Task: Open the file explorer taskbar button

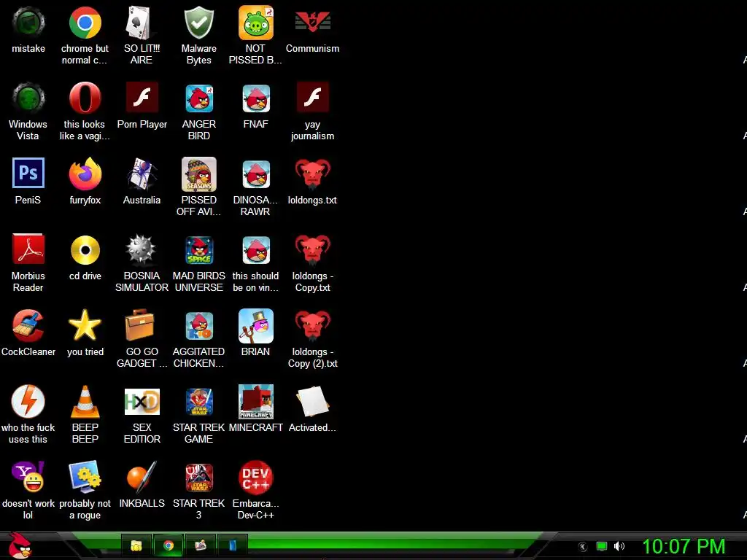Action: tap(136, 545)
